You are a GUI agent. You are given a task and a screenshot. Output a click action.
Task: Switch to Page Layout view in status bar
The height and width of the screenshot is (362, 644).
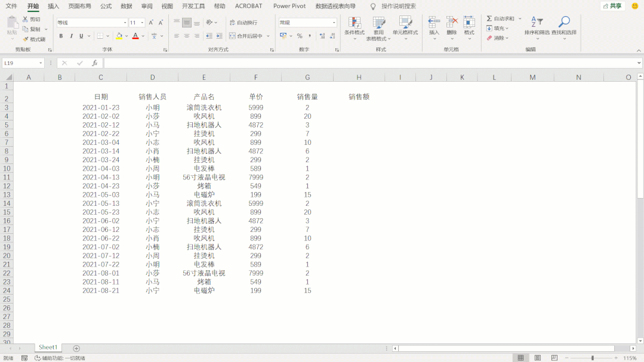(537, 358)
